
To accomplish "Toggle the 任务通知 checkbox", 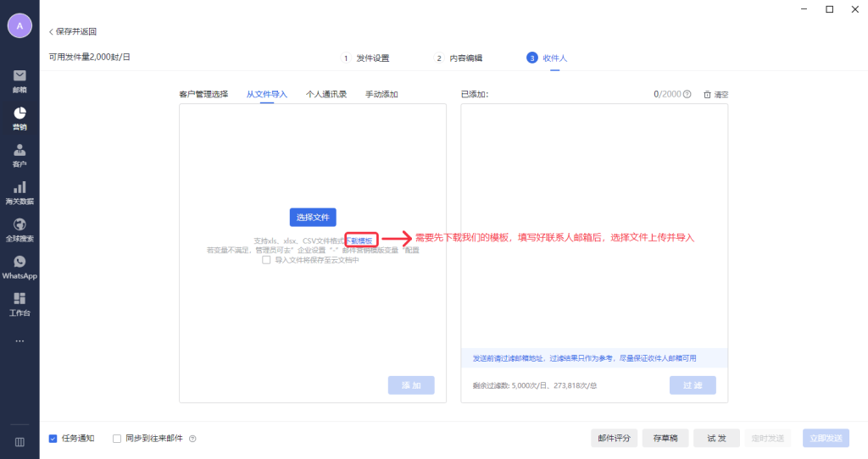I will click(53, 439).
